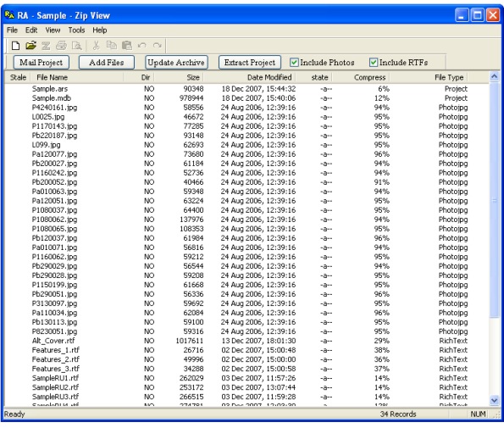Open the Help menu

coord(100,31)
